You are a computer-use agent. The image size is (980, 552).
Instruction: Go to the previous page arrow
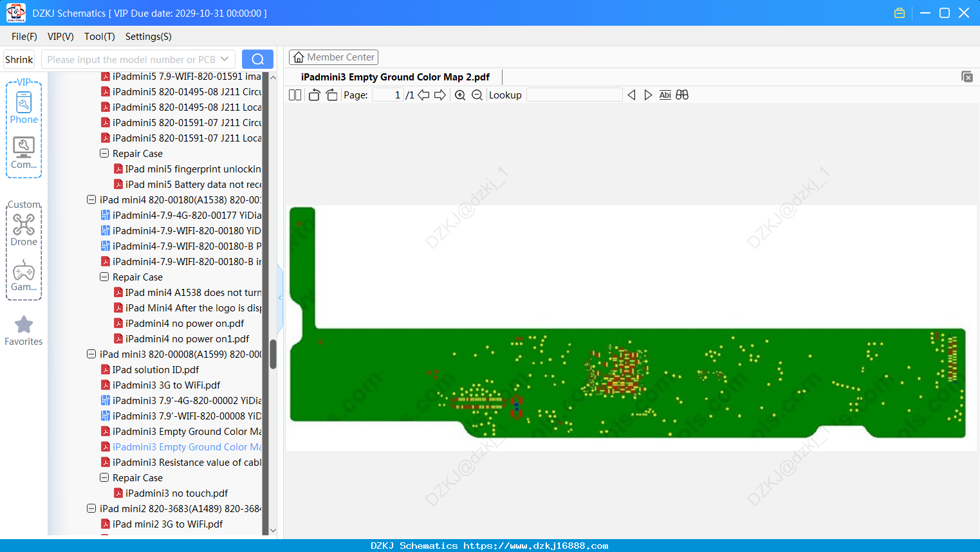(x=423, y=95)
